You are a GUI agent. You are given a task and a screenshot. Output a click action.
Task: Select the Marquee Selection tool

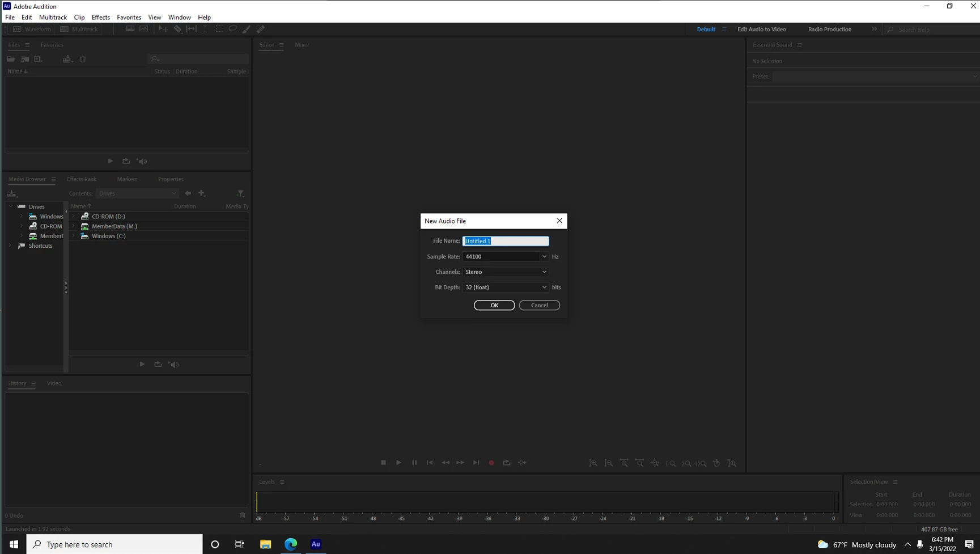(219, 29)
